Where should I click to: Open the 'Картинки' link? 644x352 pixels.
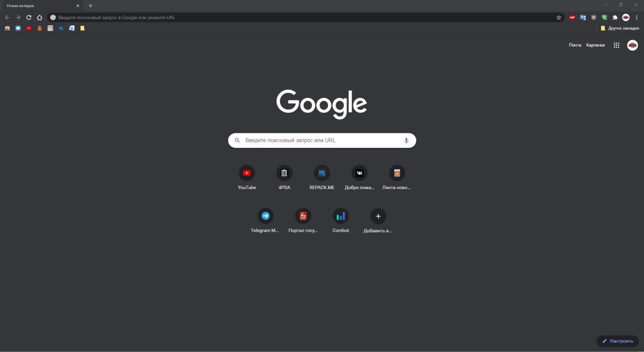[596, 45]
